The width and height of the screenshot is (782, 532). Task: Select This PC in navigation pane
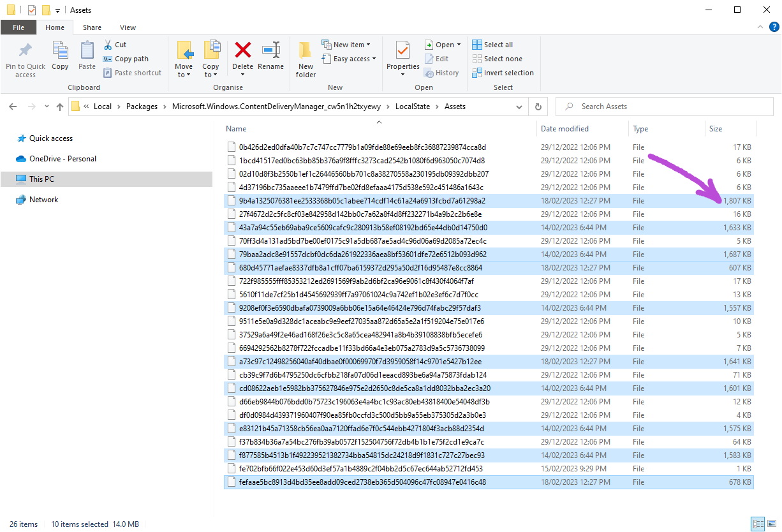click(x=41, y=179)
